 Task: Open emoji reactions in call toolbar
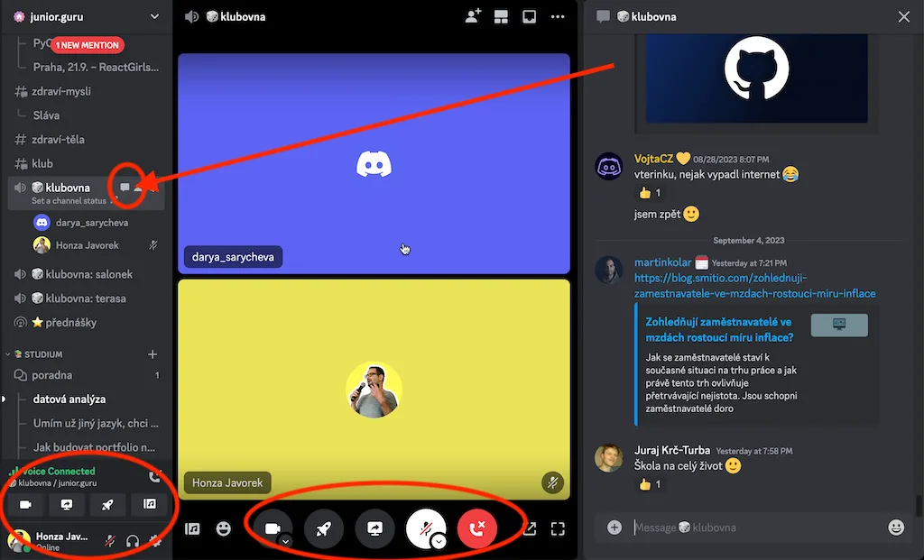pyautogui.click(x=224, y=528)
